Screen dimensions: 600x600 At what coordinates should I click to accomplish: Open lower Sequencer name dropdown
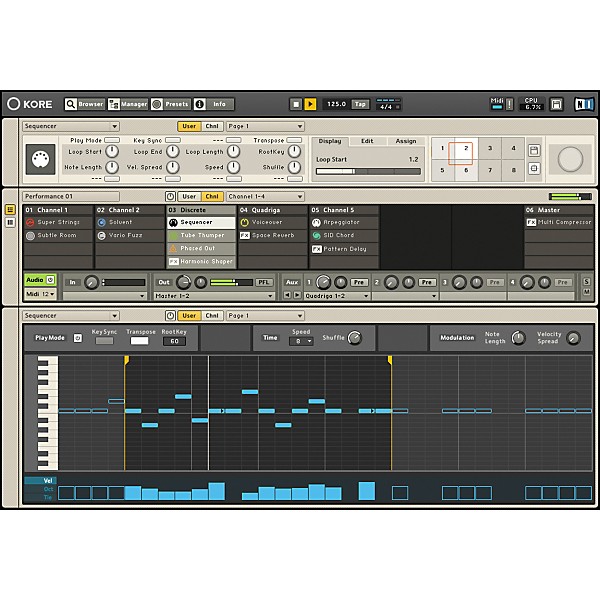(71, 316)
